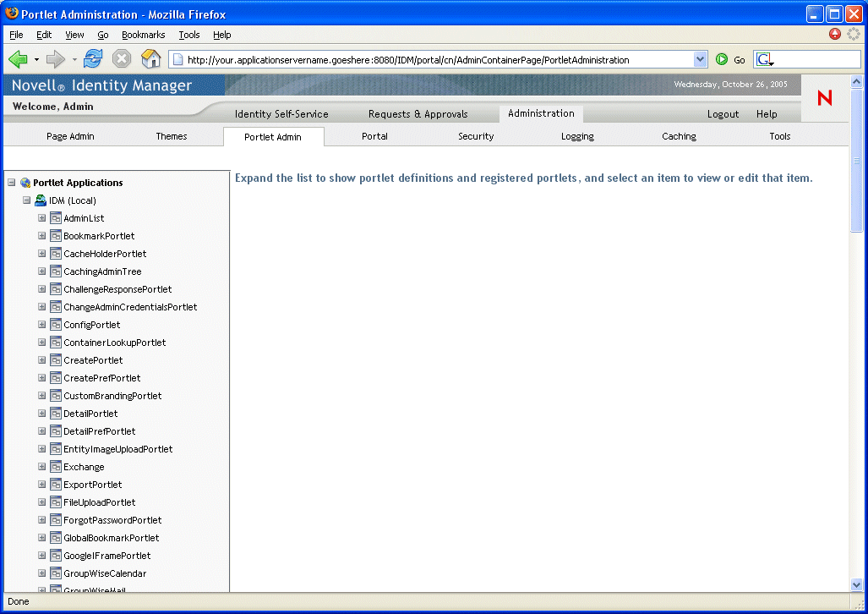Click the ExportPortlet icon
868x614 pixels.
click(x=55, y=485)
